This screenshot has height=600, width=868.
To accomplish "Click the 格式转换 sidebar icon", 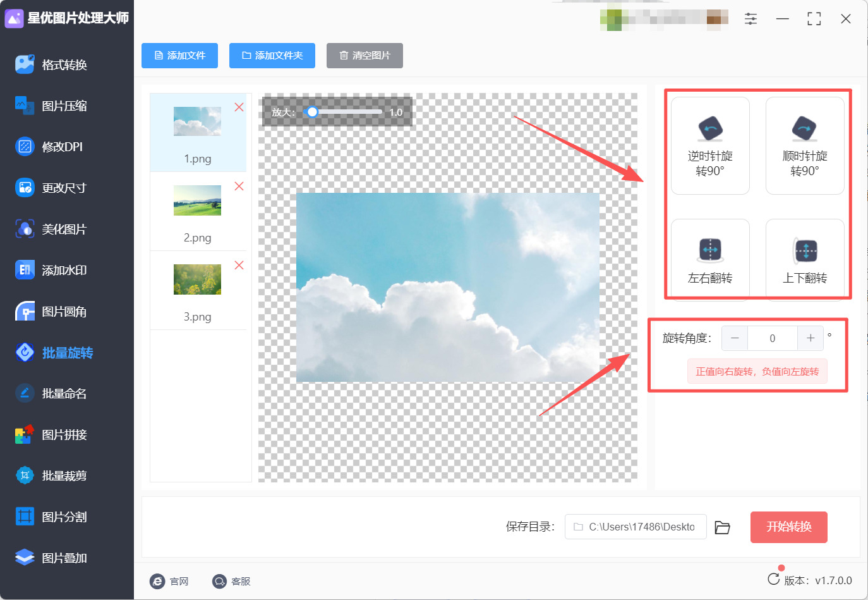I will tap(25, 64).
